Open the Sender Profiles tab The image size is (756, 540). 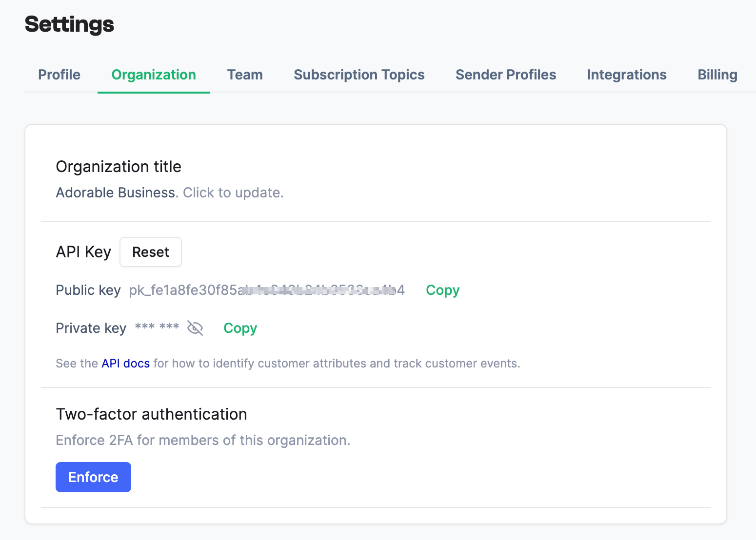coord(506,75)
